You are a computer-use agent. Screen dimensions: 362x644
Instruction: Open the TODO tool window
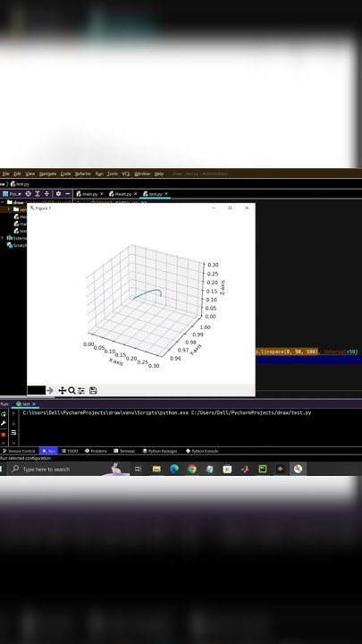pos(70,451)
